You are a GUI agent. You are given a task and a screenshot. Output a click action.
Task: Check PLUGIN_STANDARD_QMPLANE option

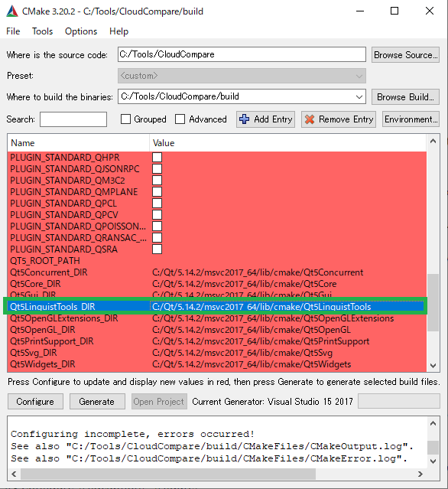(x=157, y=192)
